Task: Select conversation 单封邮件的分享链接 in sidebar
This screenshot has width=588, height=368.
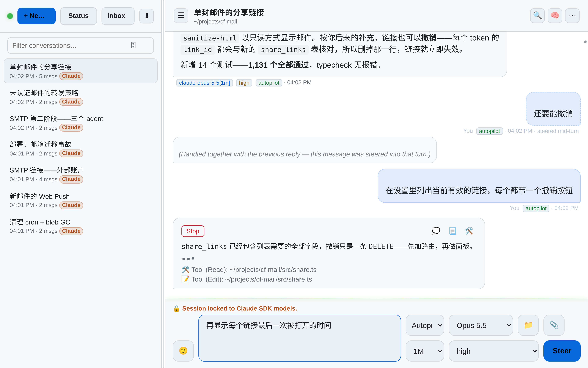Action: pyautogui.click(x=80, y=71)
